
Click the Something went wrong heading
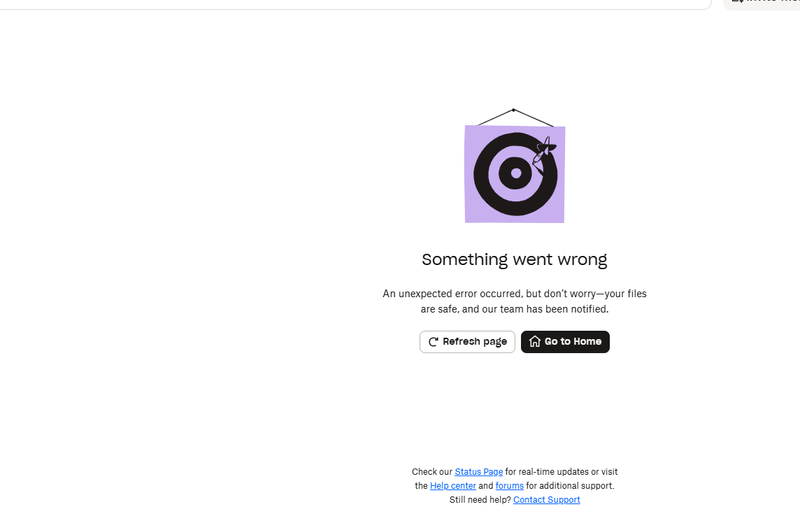click(514, 260)
